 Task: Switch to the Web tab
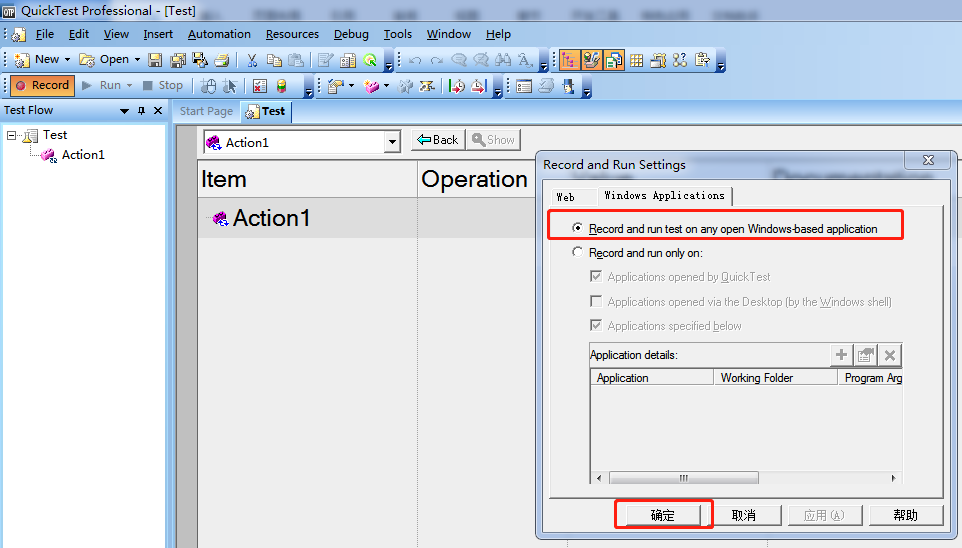click(x=566, y=197)
